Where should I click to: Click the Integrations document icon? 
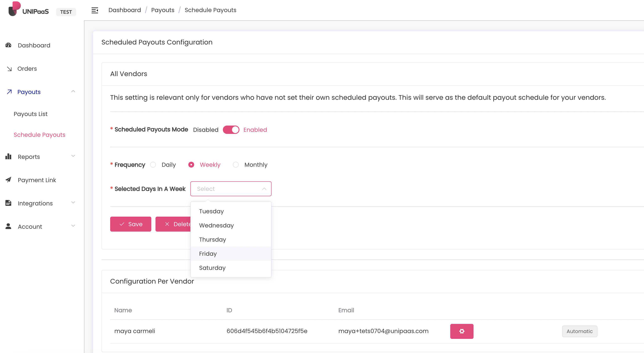click(x=9, y=203)
